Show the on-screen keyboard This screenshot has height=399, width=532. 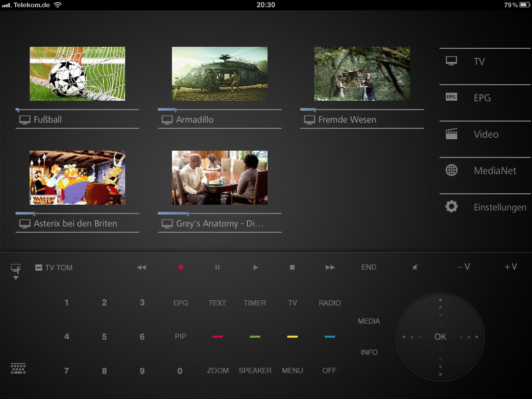(19, 369)
